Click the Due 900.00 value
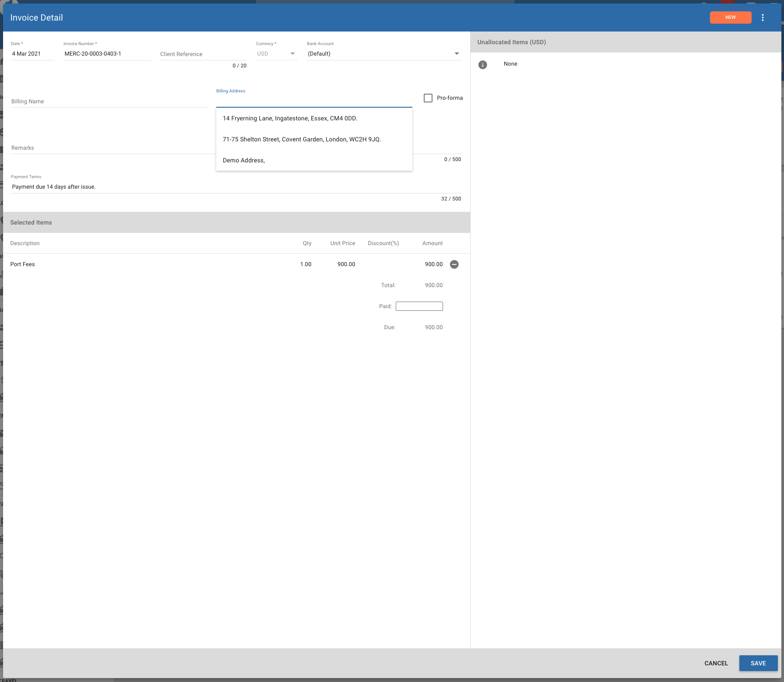 [434, 327]
